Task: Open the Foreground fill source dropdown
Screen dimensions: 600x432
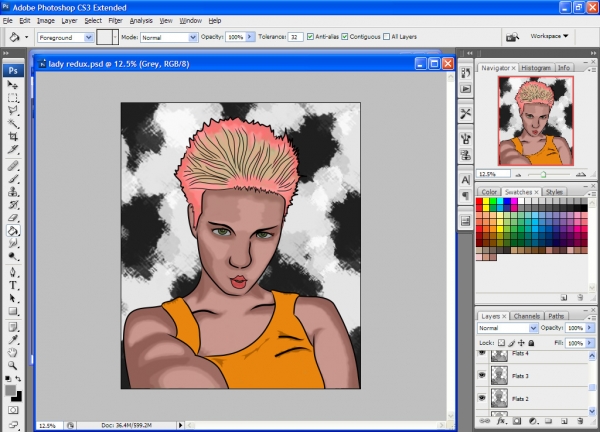Action: point(88,37)
